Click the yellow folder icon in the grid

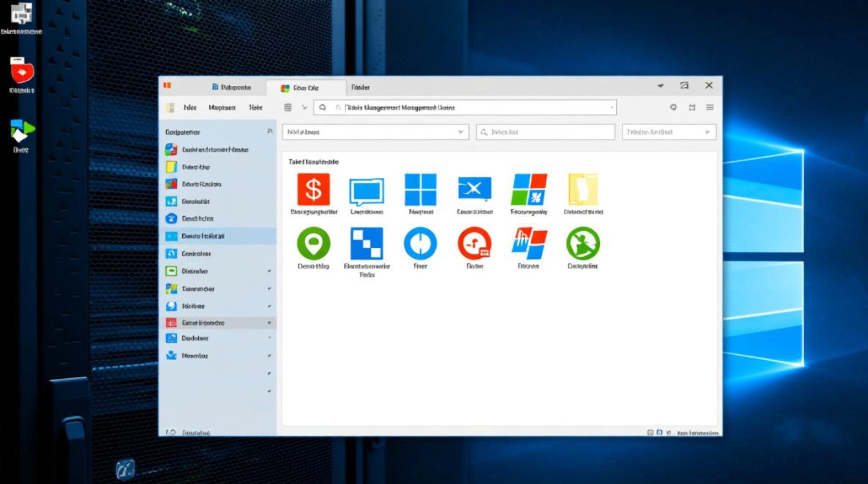point(583,190)
